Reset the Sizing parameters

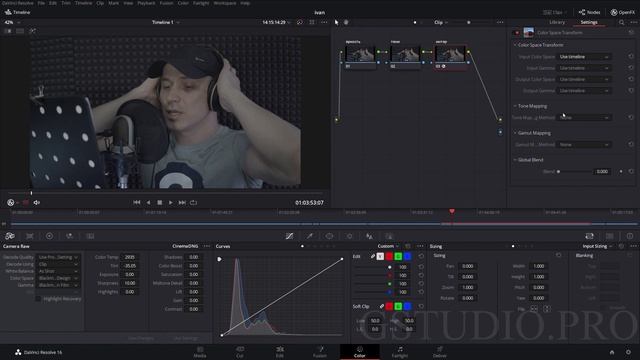pyautogui.click(x=559, y=256)
